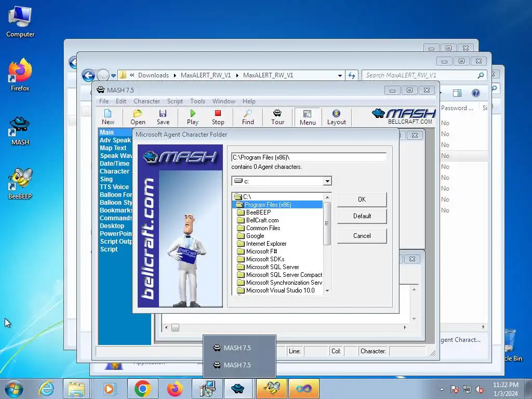Toggle the Explorer preview pane icon
This screenshot has height=399, width=532.
click(457, 93)
